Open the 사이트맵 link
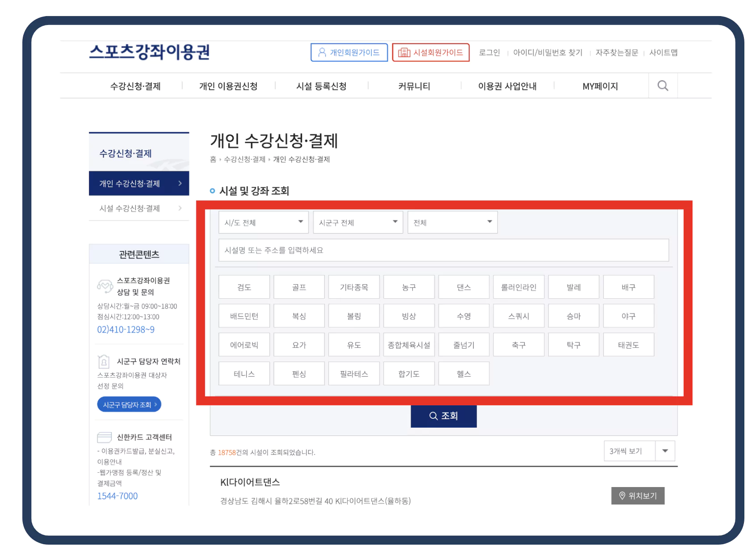 664,53
